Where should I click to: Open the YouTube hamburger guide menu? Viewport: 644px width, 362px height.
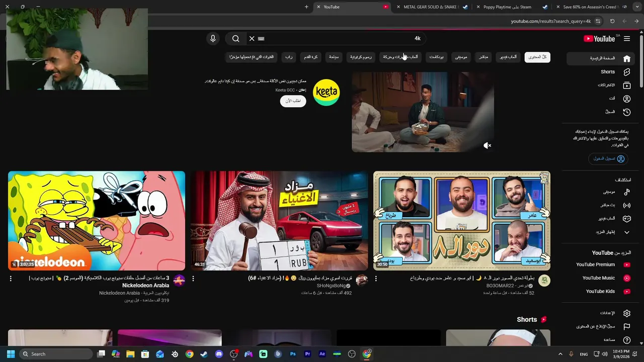[x=627, y=39]
